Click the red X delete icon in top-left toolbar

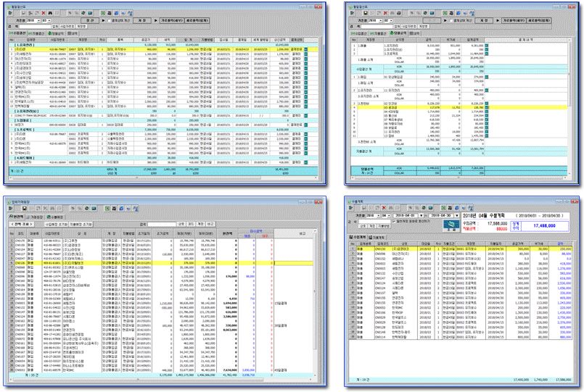click(44, 13)
